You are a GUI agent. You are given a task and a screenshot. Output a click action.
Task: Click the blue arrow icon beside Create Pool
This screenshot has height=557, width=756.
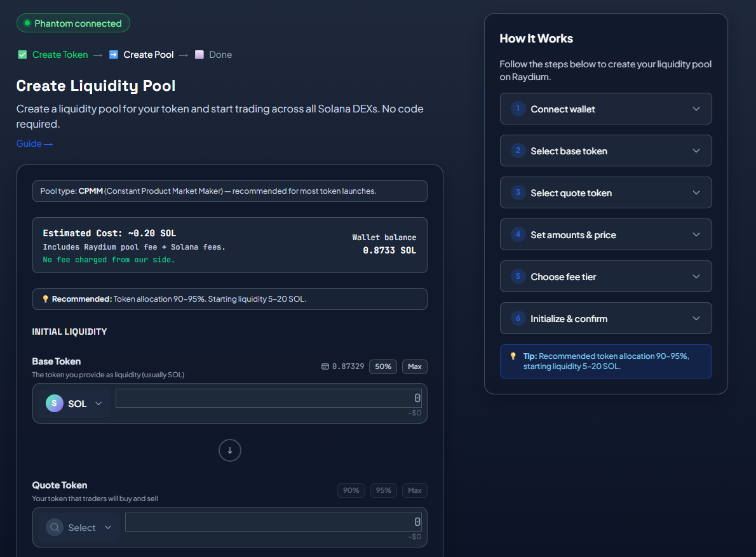(113, 55)
